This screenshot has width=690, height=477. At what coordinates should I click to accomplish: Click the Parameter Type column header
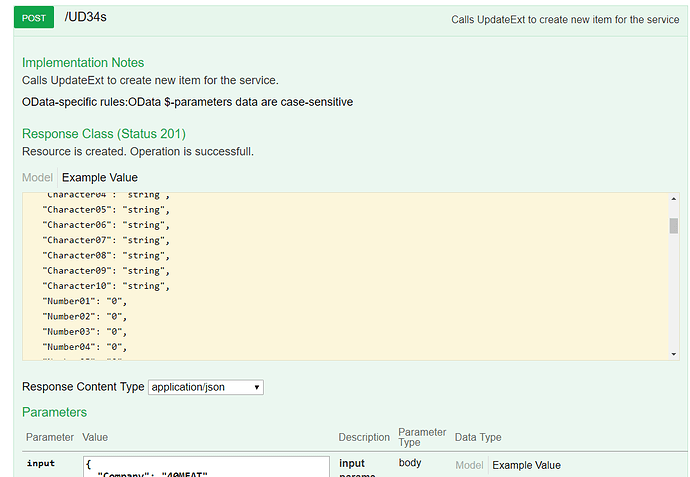(x=422, y=437)
